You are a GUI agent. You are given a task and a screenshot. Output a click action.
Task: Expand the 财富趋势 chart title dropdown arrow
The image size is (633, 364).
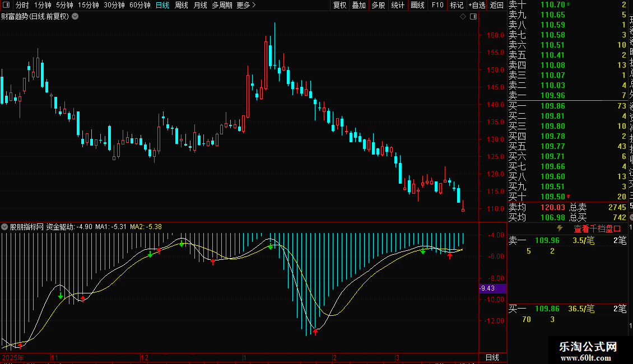pos(76,17)
